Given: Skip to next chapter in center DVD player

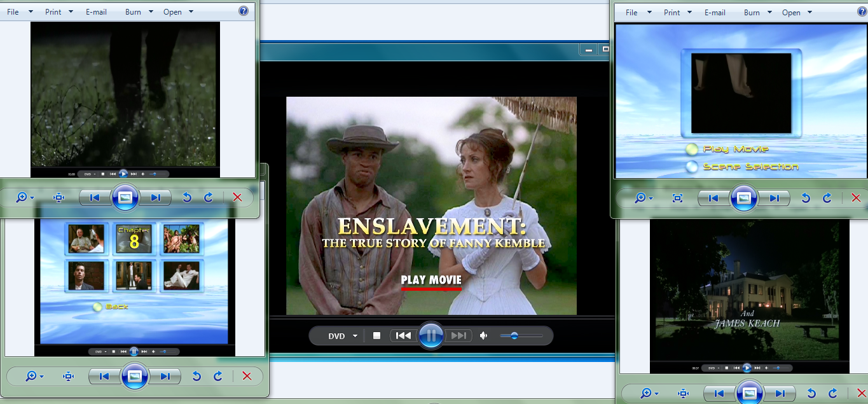Looking at the screenshot, I should [x=458, y=335].
